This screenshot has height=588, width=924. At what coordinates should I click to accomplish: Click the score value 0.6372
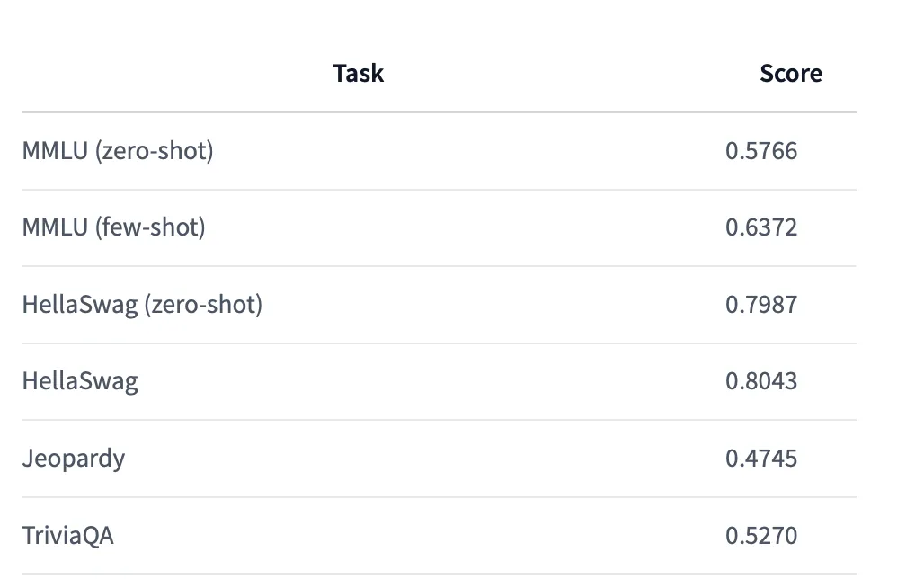(761, 227)
